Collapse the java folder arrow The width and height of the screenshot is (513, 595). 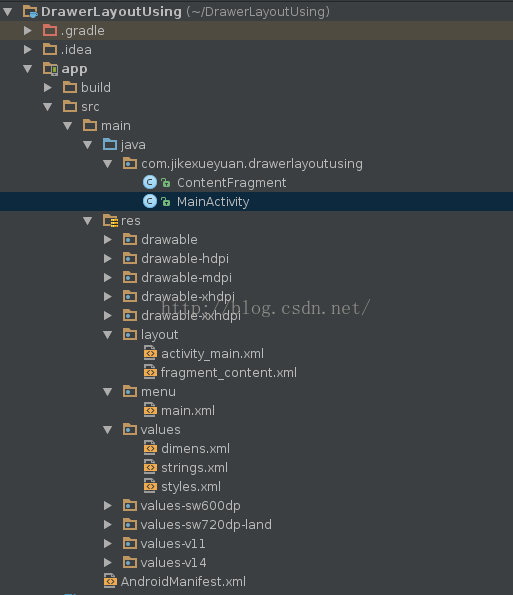pos(88,145)
